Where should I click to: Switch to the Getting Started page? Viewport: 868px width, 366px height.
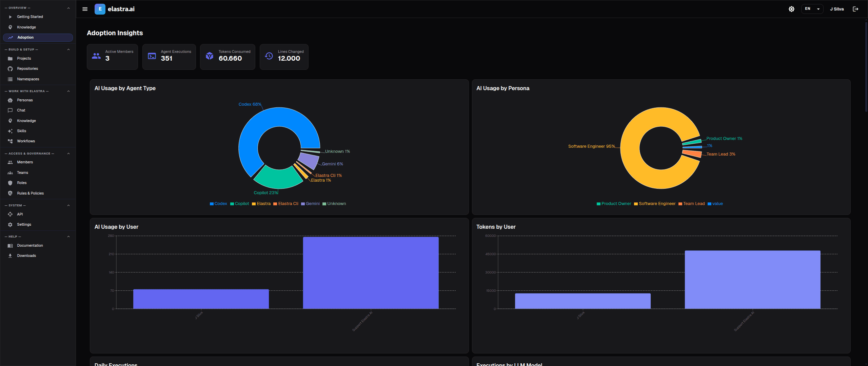(30, 17)
